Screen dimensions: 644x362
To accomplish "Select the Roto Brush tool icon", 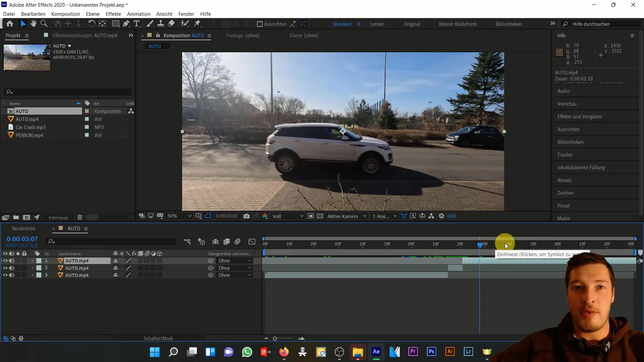I will [x=185, y=23].
